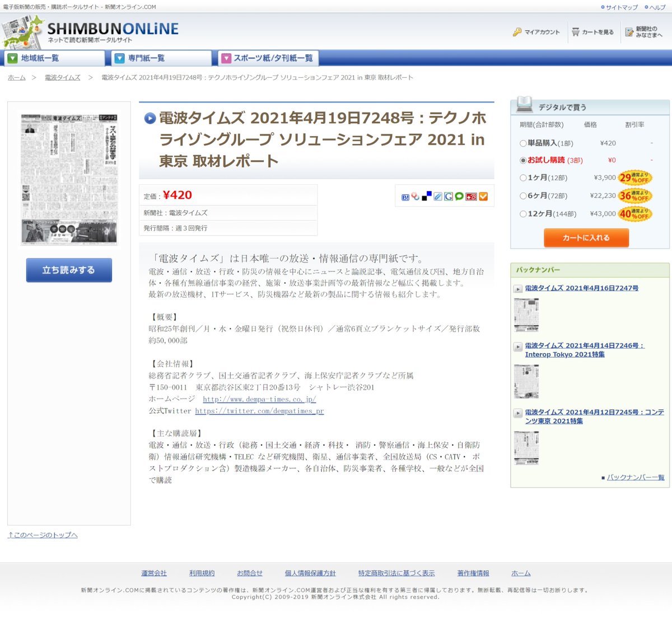The image size is (672, 632).
Task: Open the 個人情報保護方針 footer link
Action: pos(310,573)
